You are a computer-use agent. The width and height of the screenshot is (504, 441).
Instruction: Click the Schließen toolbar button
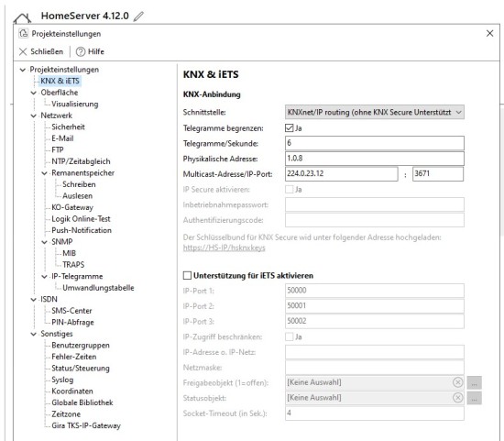coord(41,51)
